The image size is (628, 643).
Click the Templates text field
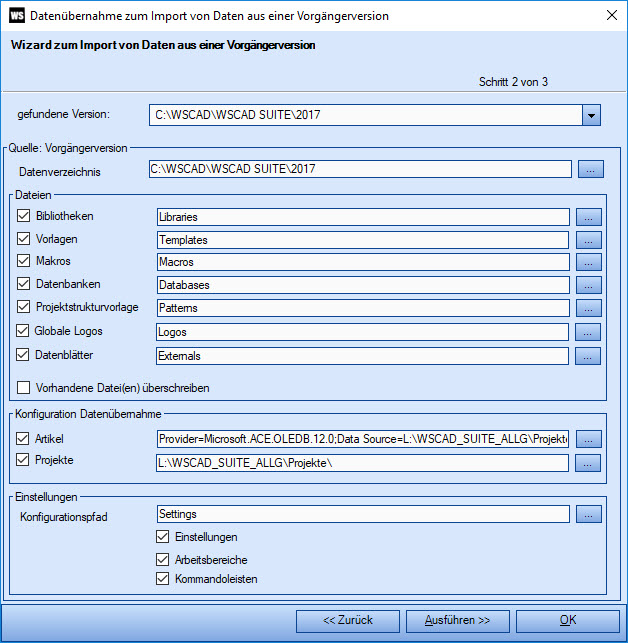(x=363, y=240)
